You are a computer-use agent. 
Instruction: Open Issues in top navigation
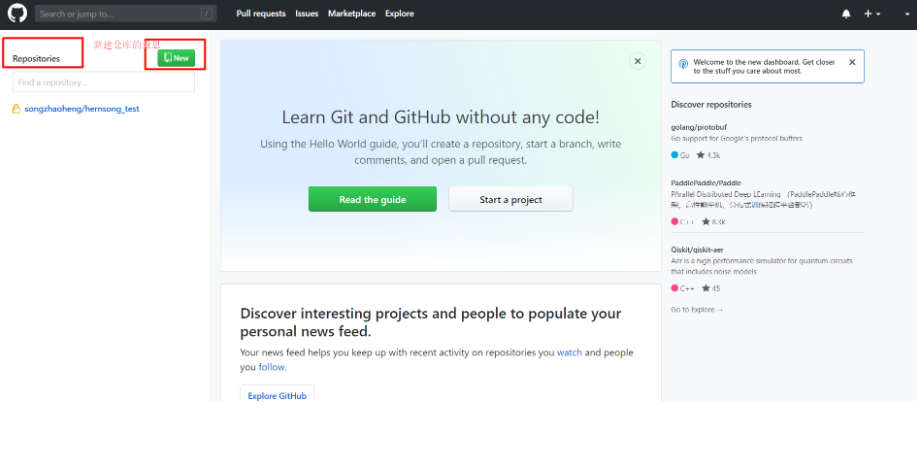tap(306, 13)
